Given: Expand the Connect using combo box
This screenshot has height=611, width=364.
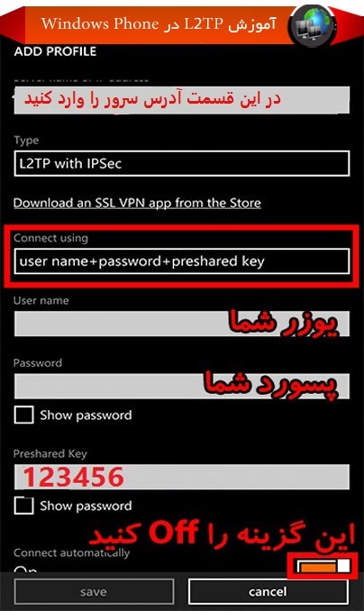Looking at the screenshot, I should coord(182,261).
